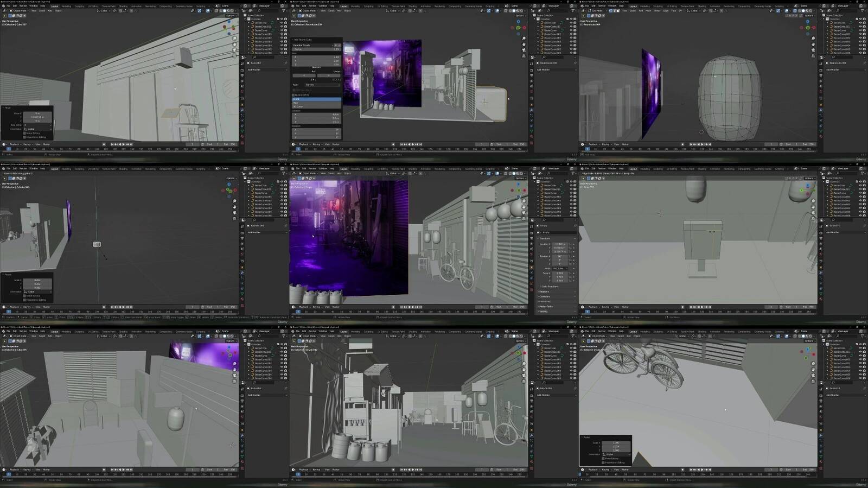Image resolution: width=868 pixels, height=488 pixels.
Task: Toggle camera view gizmo in Add Round Cube window
Action: coord(524,50)
